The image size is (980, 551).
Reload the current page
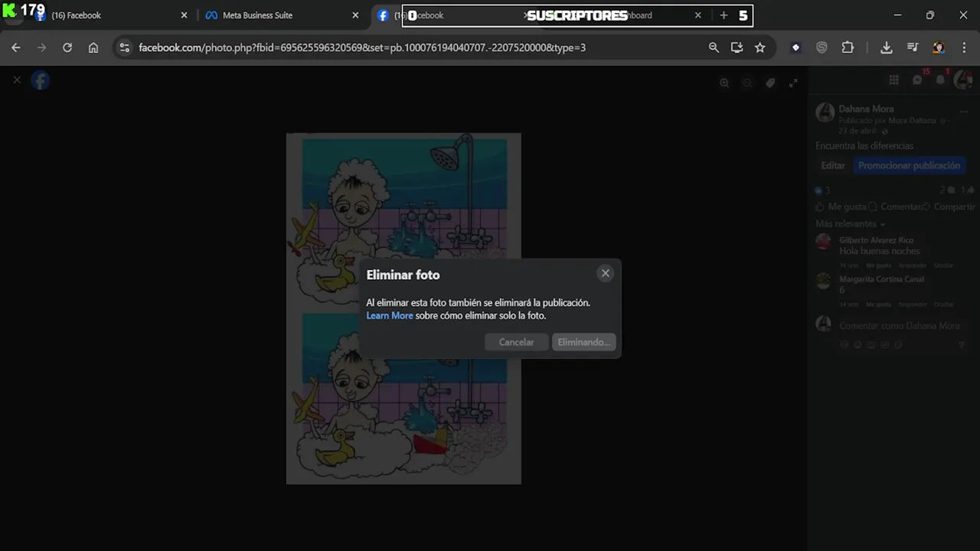point(67,47)
